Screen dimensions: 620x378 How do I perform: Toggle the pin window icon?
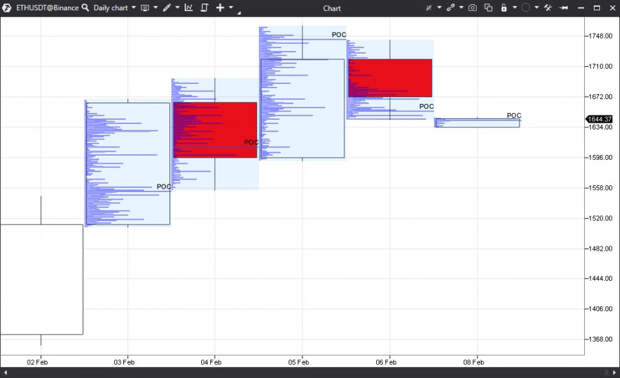[x=564, y=8]
